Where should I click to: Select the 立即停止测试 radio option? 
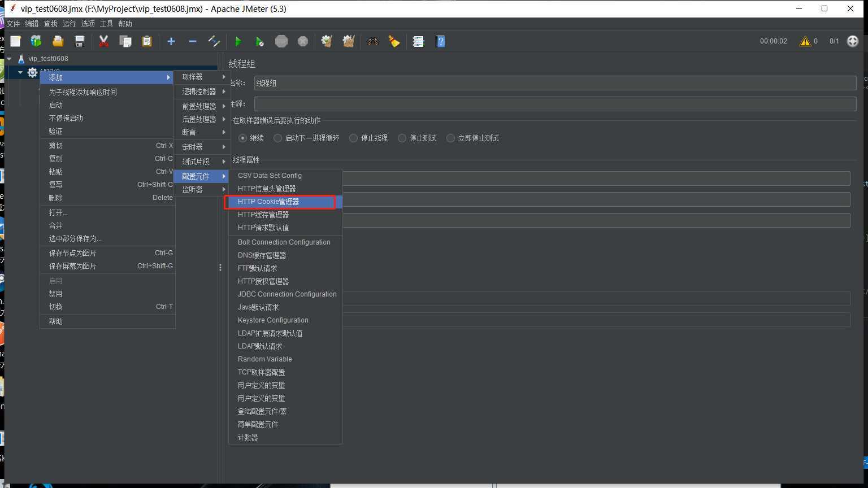pyautogui.click(x=450, y=138)
